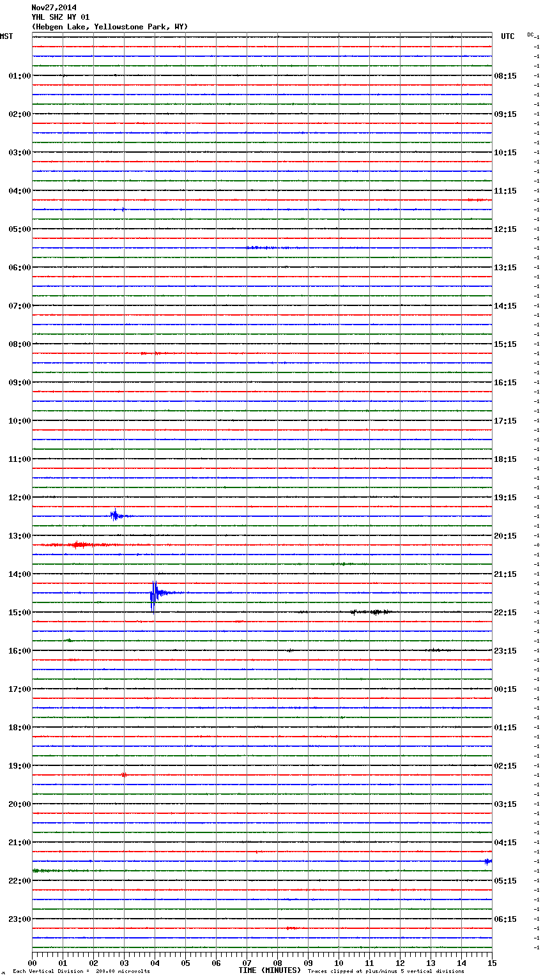This screenshot has height=980, width=543.
Task: Click minute tick label 08 on bottom axis
Action: pyautogui.click(x=277, y=963)
